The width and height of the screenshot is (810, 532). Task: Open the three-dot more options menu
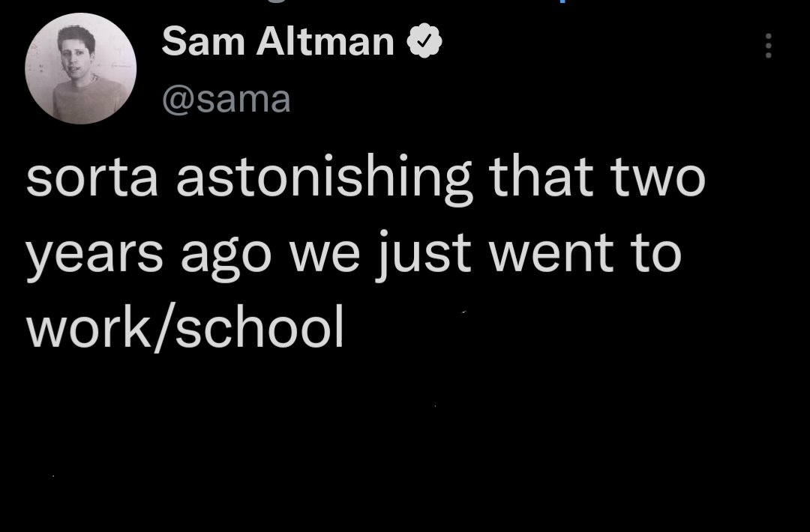[768, 46]
